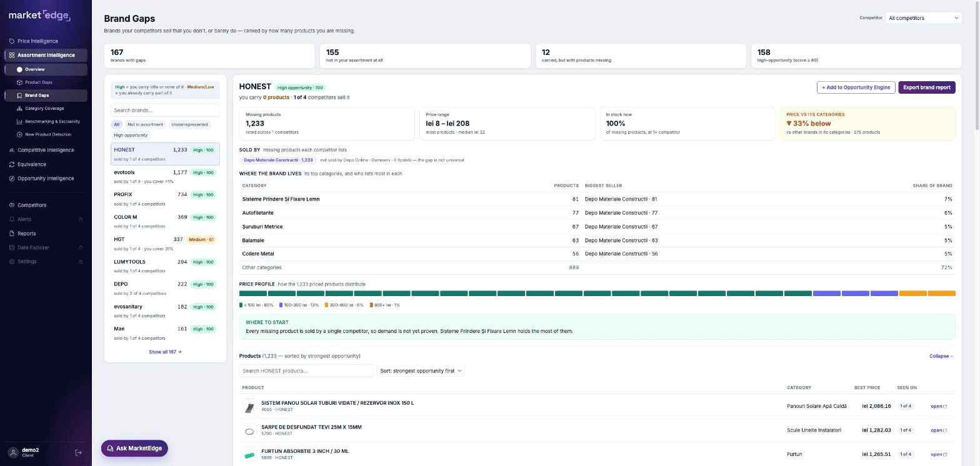
Task: Open the Overview submenu item
Action: (46, 69)
